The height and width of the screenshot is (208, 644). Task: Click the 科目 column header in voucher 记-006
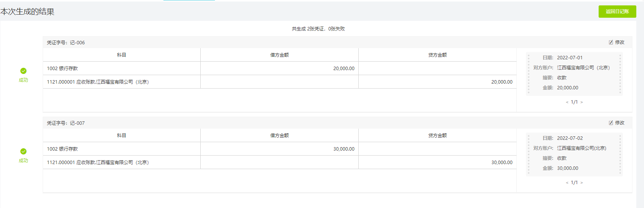[x=121, y=55]
